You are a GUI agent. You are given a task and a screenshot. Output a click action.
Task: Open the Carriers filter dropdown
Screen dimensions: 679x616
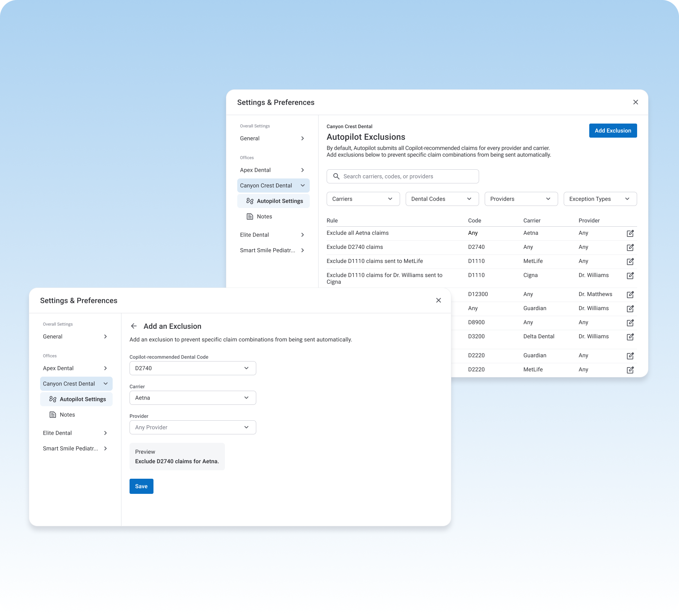point(363,199)
